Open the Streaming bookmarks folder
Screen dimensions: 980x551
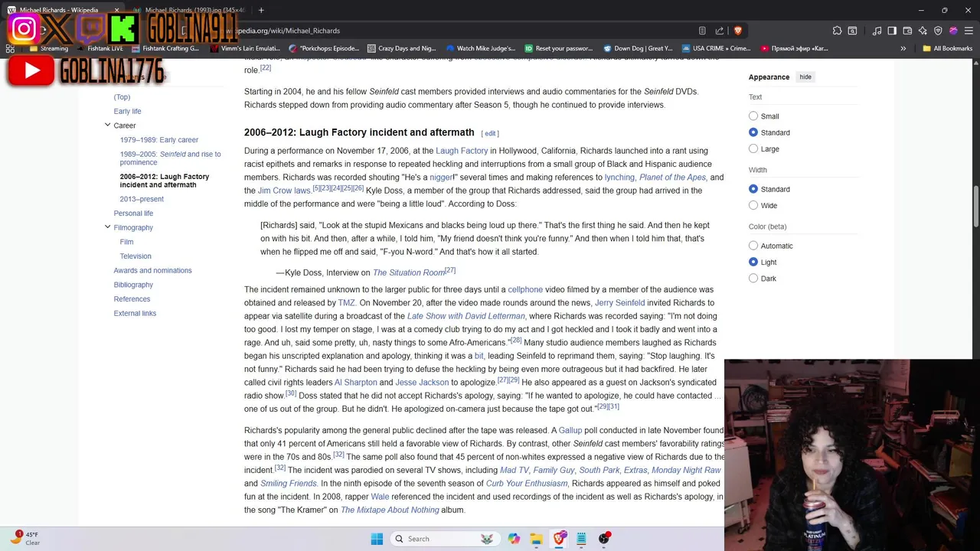coord(49,48)
